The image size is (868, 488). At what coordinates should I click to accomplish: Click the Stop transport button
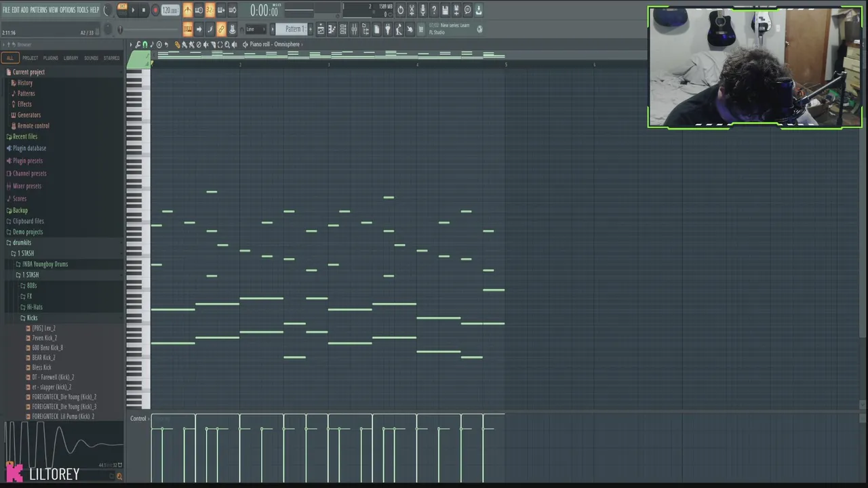(144, 10)
